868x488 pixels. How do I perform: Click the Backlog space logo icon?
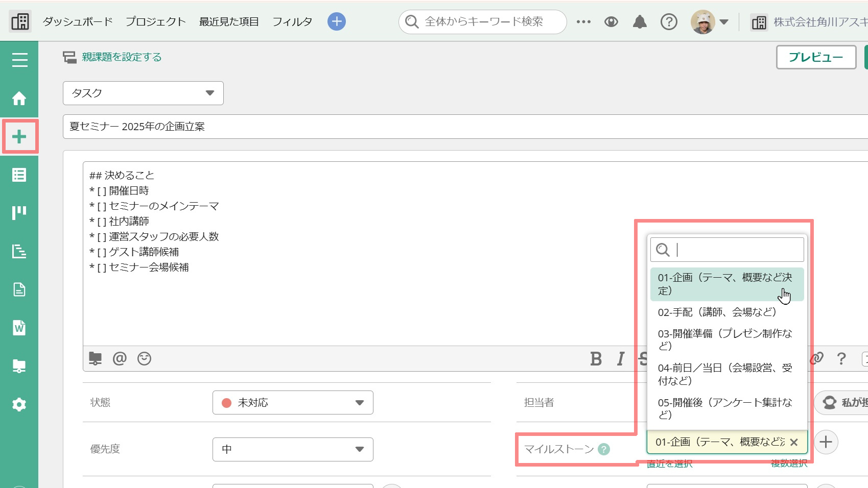pyautogui.click(x=20, y=21)
